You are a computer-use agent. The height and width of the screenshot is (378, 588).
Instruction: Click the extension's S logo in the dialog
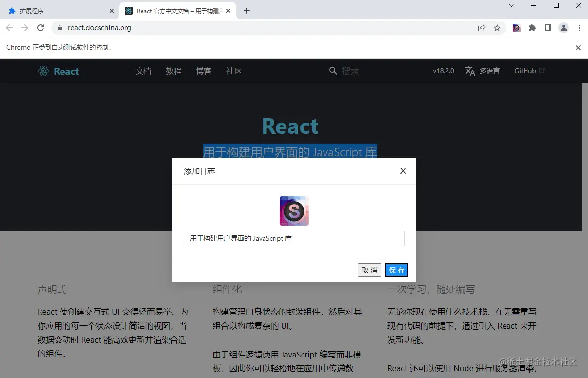click(x=294, y=211)
